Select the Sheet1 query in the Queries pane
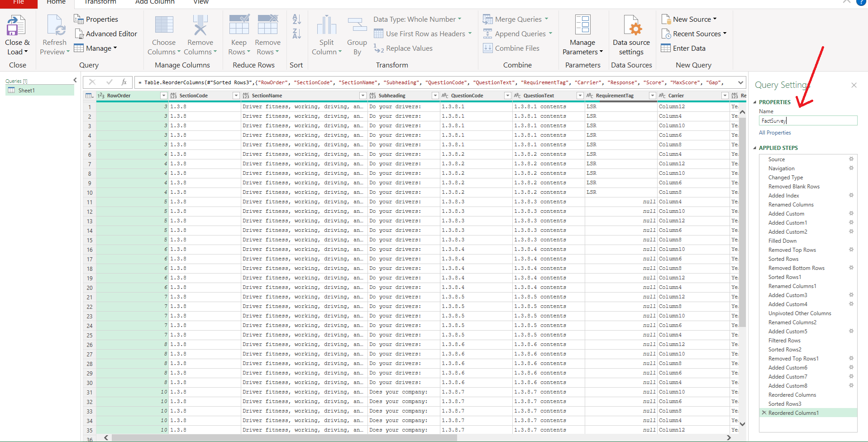Image resolution: width=868 pixels, height=442 pixels. tap(40, 90)
